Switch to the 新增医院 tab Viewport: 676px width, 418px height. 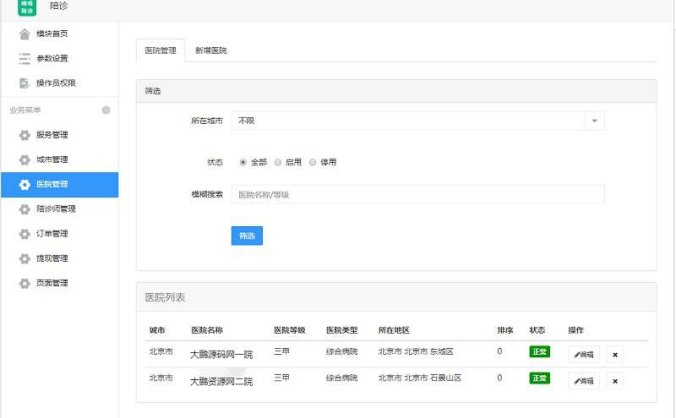tap(211, 50)
